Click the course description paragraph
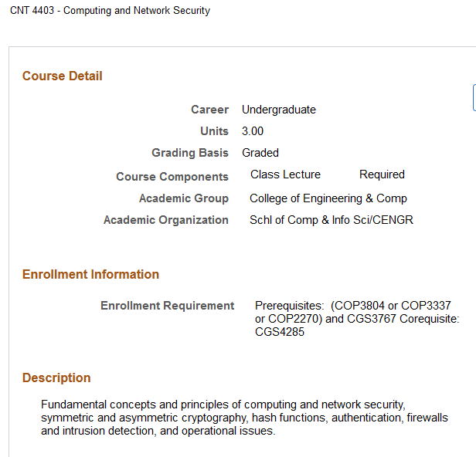Image resolution: width=476 pixels, height=457 pixels. tap(244, 418)
